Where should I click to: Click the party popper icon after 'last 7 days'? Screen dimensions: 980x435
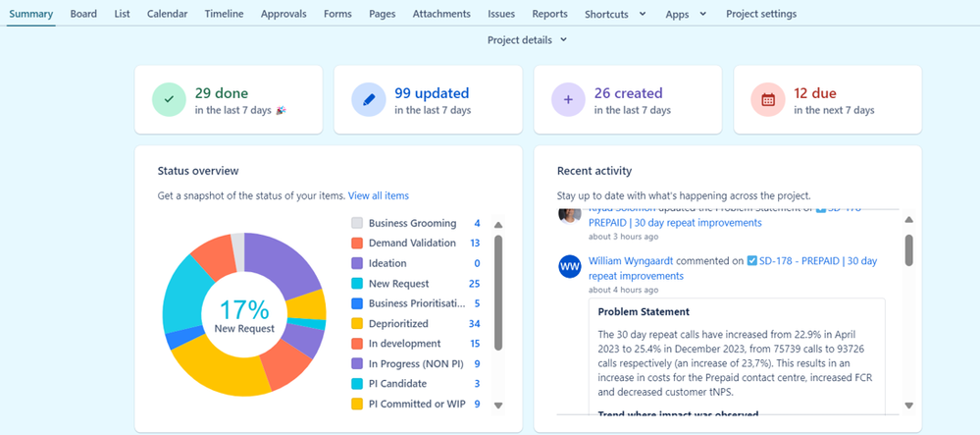pyautogui.click(x=282, y=110)
